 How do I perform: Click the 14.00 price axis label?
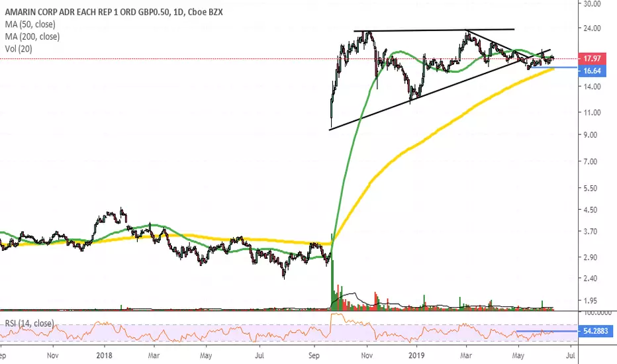593,87
